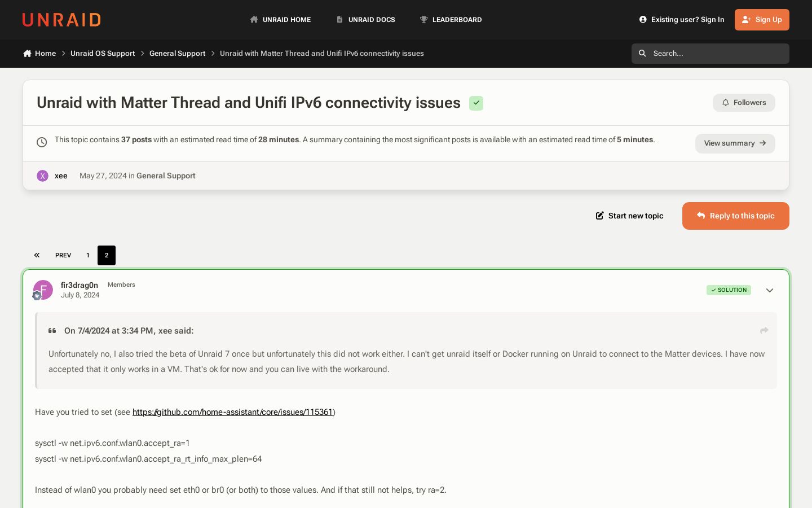This screenshot has width=812, height=508.
Task: Open General Support link under topic title
Action: 166,176
